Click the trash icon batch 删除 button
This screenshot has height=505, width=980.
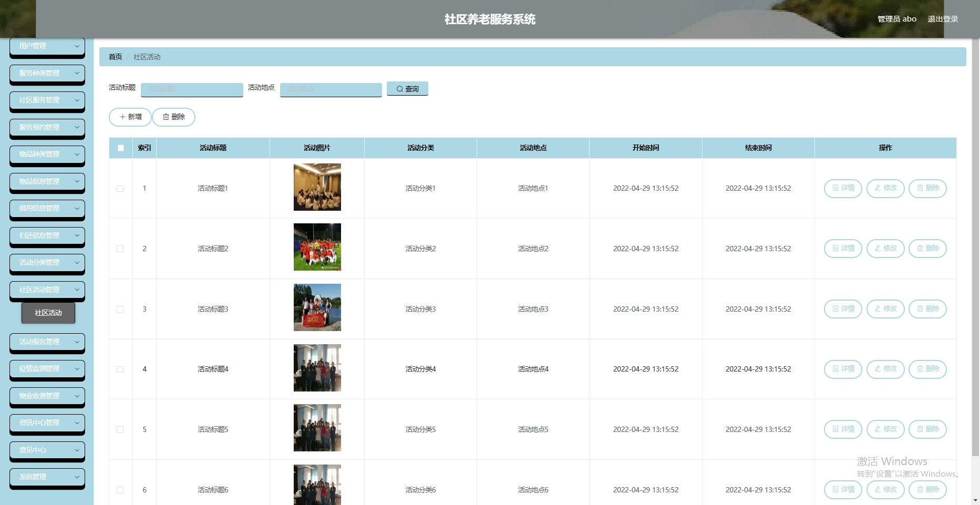(x=174, y=117)
